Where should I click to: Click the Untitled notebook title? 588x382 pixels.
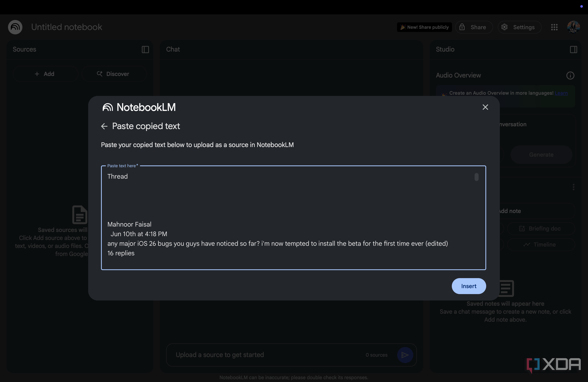coord(66,27)
